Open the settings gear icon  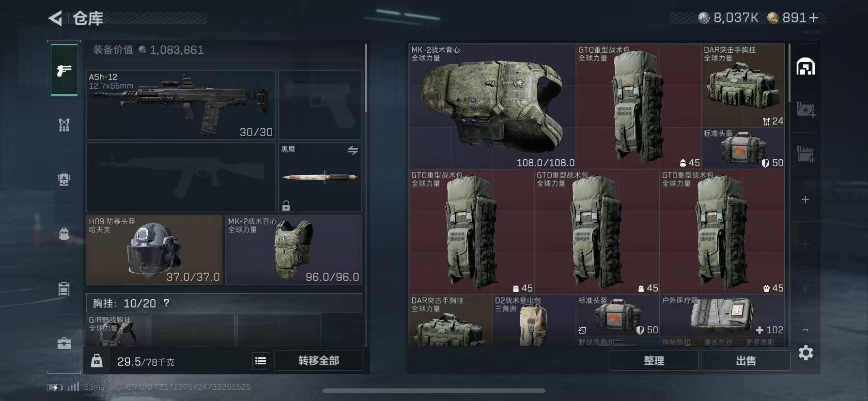(x=806, y=353)
